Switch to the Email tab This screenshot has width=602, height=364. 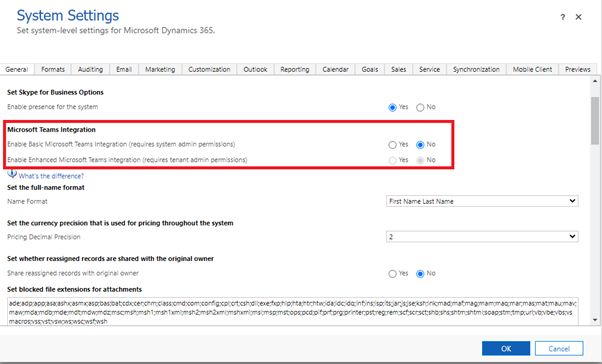[x=124, y=69]
